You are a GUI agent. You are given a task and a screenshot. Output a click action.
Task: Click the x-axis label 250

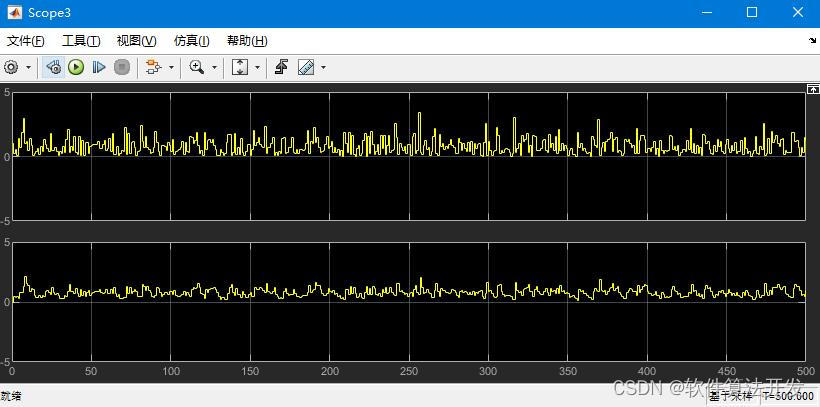(409, 371)
